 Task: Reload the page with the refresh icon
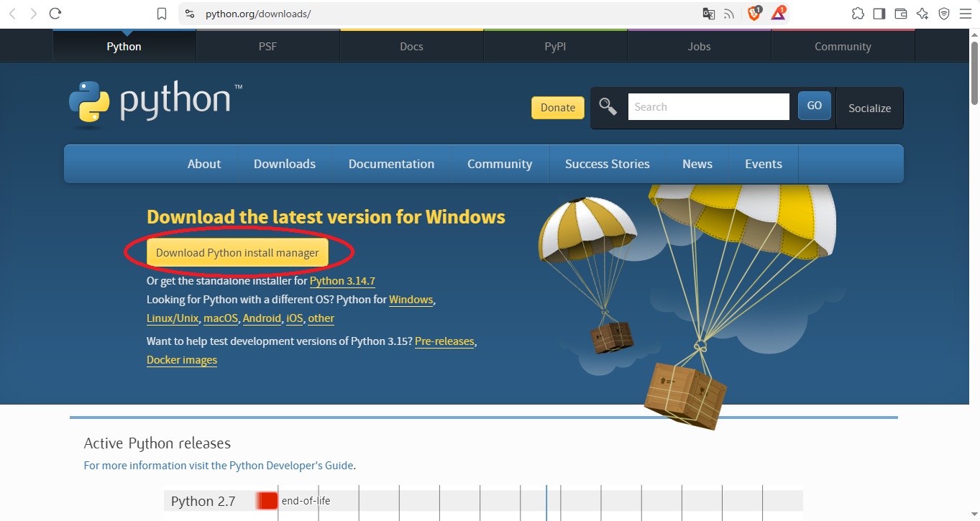(55, 14)
